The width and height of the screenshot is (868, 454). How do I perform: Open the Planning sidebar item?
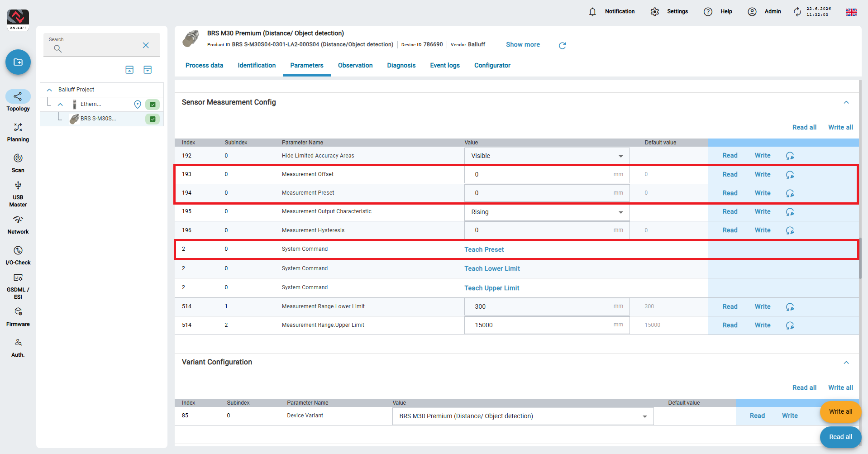click(18, 132)
